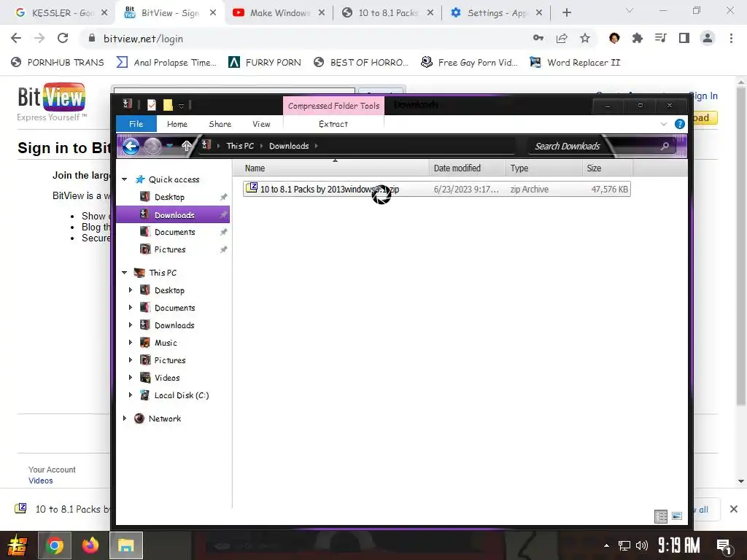Switch to details view layout icon
The height and width of the screenshot is (560, 747).
661,516
